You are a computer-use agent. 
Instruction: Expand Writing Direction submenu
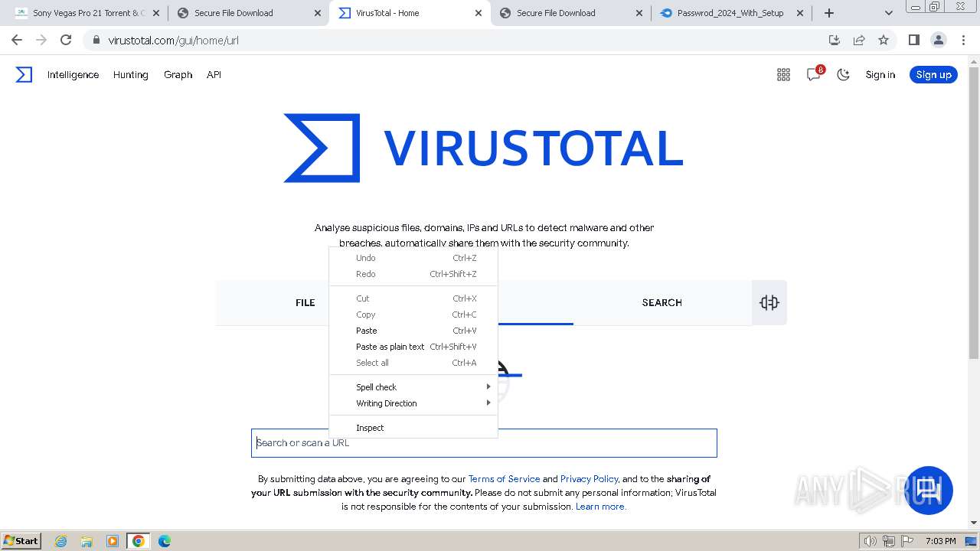(x=413, y=403)
